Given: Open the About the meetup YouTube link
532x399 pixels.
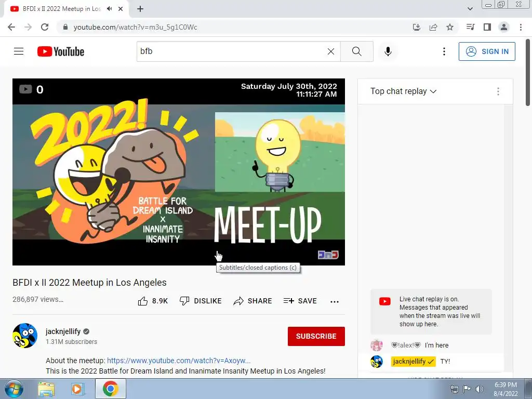Looking at the screenshot, I should click(x=179, y=361).
